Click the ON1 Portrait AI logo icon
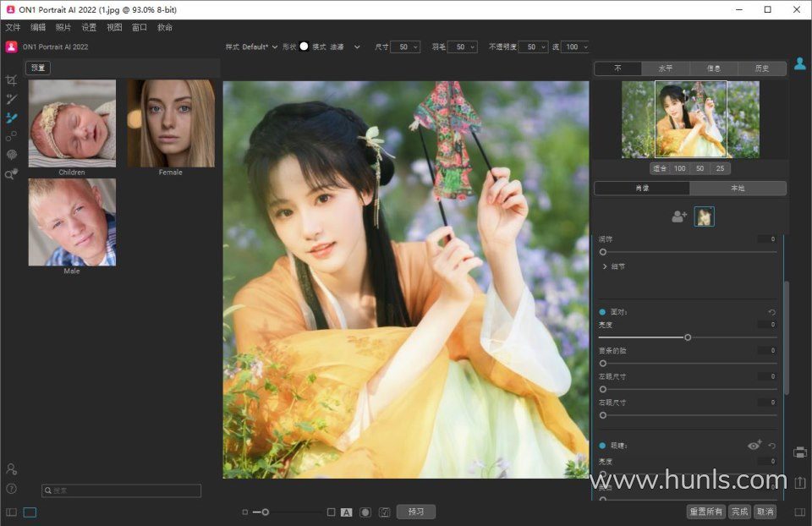This screenshot has width=812, height=526. (x=11, y=47)
